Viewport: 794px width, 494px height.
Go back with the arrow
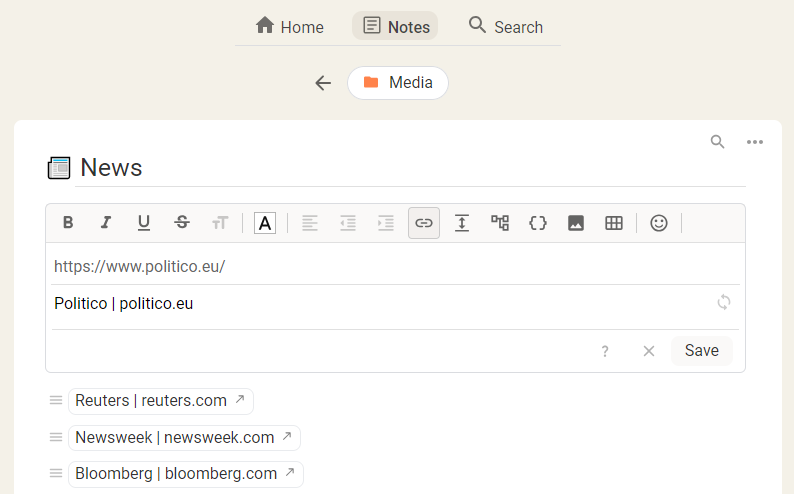coord(323,83)
